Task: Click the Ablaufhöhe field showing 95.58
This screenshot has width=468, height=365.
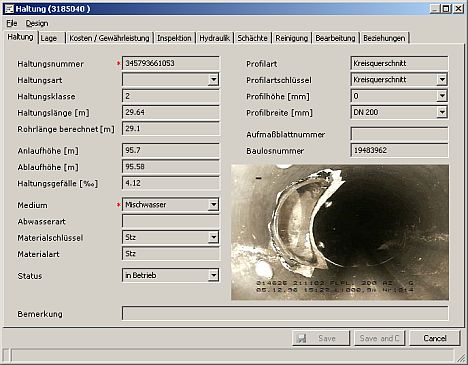Action: [171, 167]
